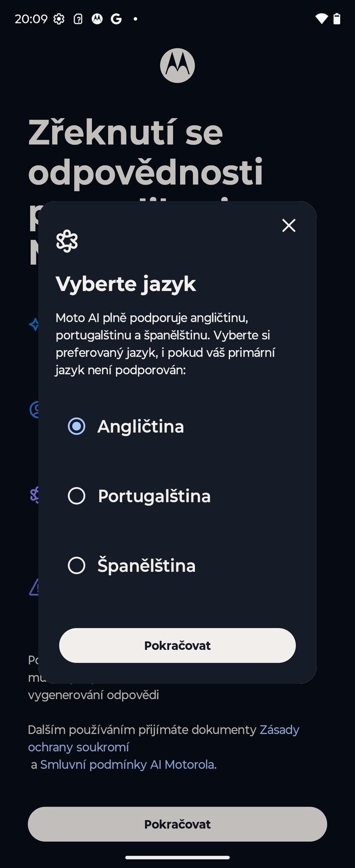Viewport: 355px width, 868px height.
Task: Close the language dialog with the X
Action: click(x=289, y=225)
